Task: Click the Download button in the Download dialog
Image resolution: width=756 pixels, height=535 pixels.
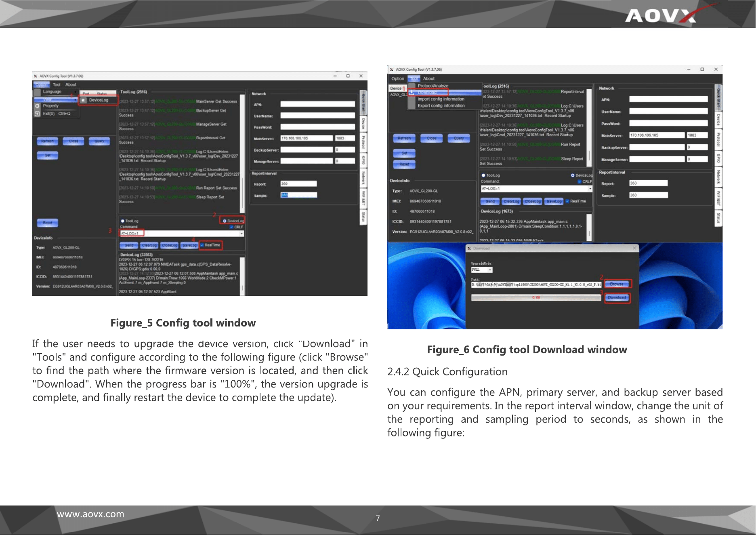Action: point(617,298)
